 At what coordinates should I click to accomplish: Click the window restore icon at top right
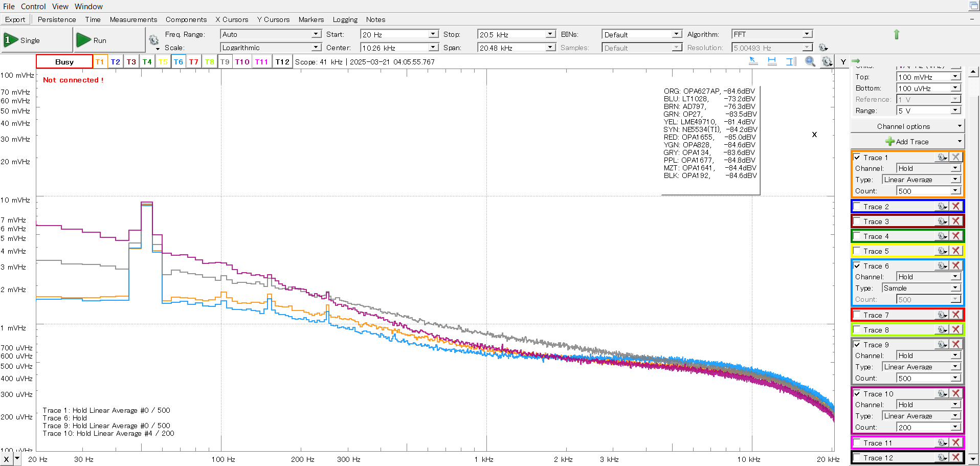point(973,6)
